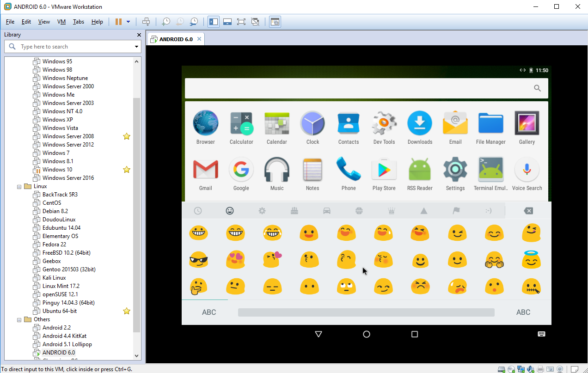Select the emoticons :-) category
The height and width of the screenshot is (373, 588).
click(x=489, y=211)
